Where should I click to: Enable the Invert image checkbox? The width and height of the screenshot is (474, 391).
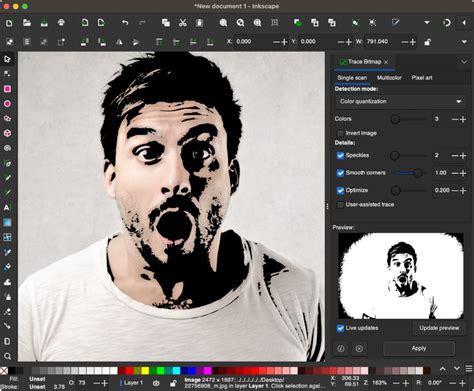(340, 133)
